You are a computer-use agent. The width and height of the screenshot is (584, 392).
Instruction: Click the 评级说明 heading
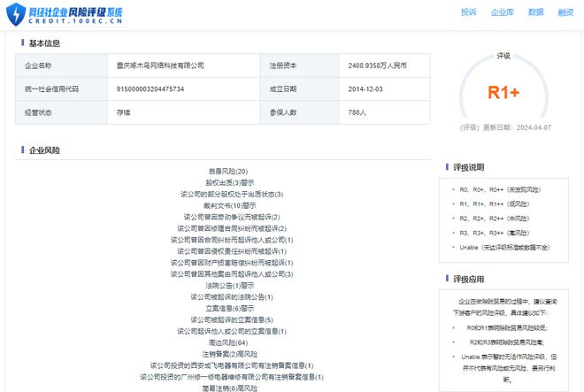coord(469,167)
